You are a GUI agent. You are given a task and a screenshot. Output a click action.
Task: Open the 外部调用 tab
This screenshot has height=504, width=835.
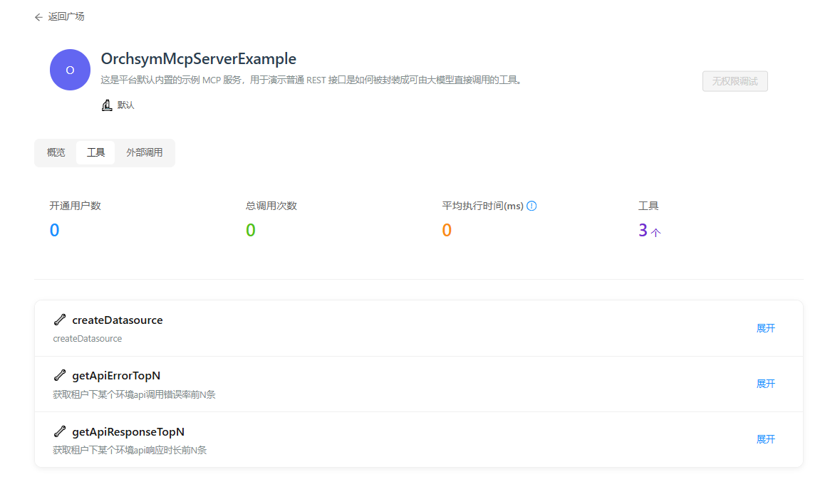pyautogui.click(x=145, y=152)
